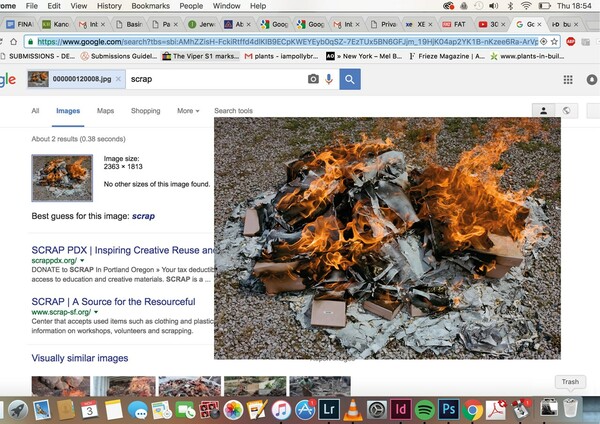
Task: Click the best guess 'scrap' link
Action: pos(143,216)
